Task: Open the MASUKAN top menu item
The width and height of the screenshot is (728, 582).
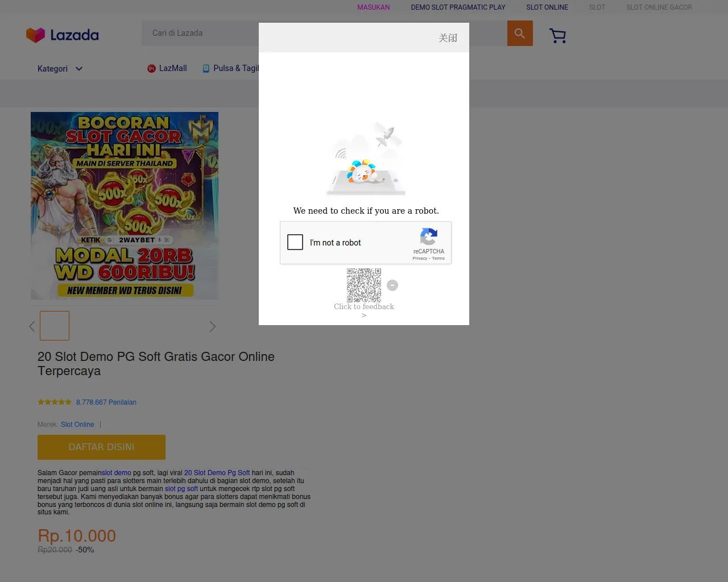Action: coord(374,7)
